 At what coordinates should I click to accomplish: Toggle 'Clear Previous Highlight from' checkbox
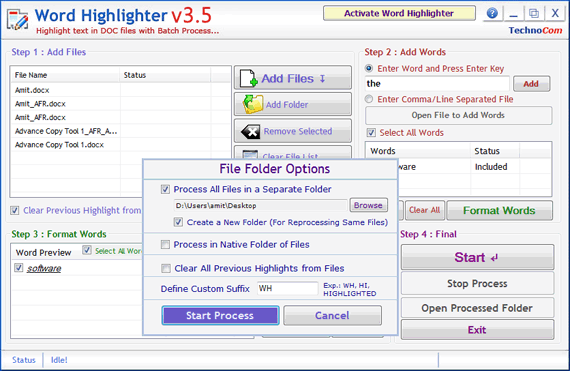pos(15,210)
